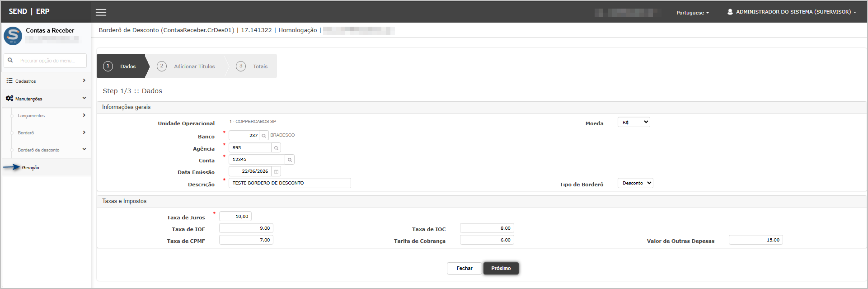This screenshot has width=868, height=289.
Task: Click the Valor de Outras Depesas field
Action: 756,240
